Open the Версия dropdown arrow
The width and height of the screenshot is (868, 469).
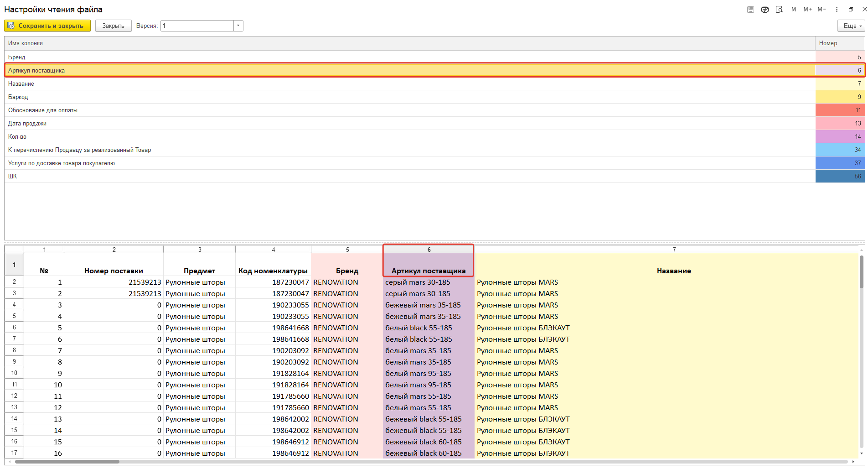click(x=238, y=26)
